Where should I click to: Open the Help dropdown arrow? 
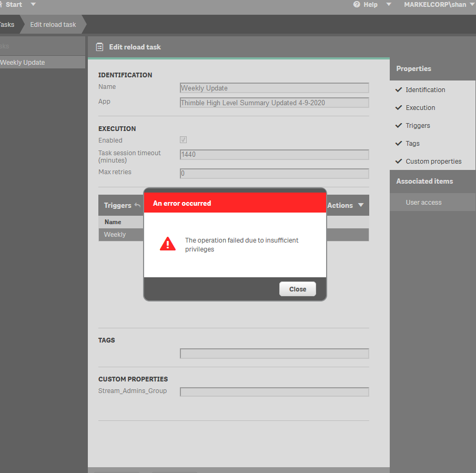(389, 4)
